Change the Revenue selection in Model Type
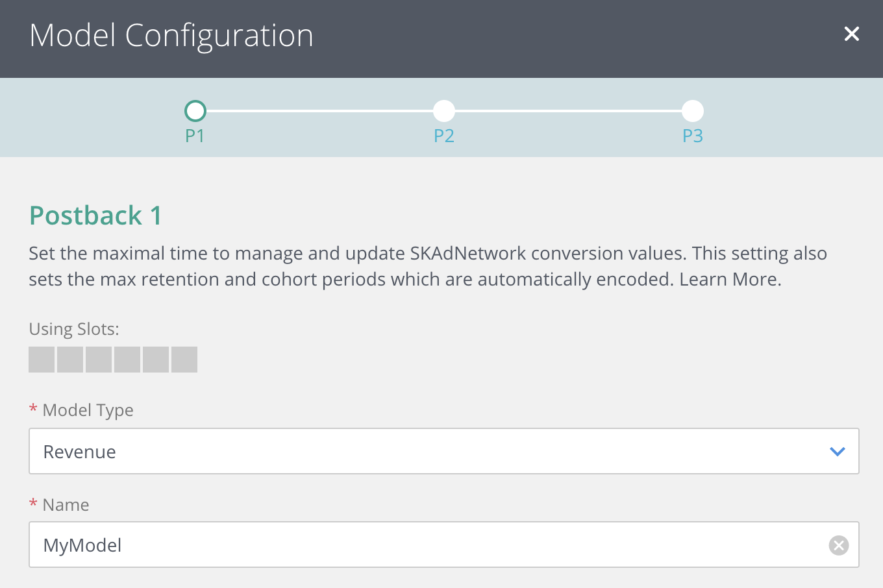 [x=443, y=451]
